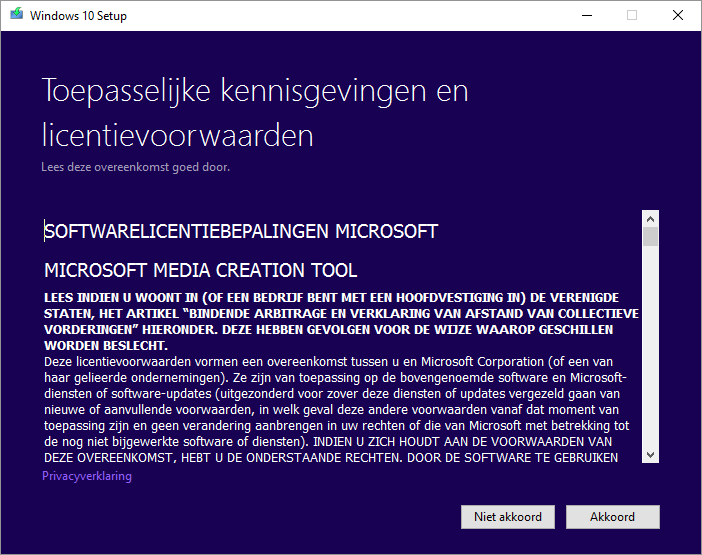Screen dimensions: 702x555
Task: Click the scrollbar up arrow
Action: pyautogui.click(x=651, y=219)
